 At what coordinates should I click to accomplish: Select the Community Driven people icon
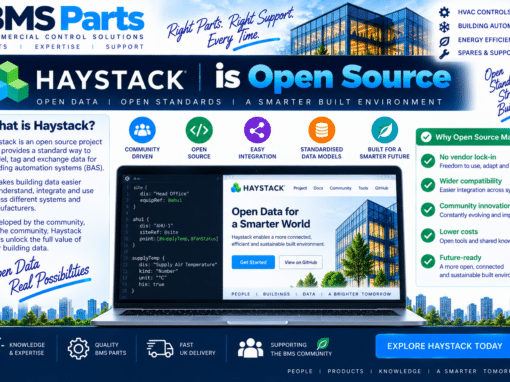142,130
